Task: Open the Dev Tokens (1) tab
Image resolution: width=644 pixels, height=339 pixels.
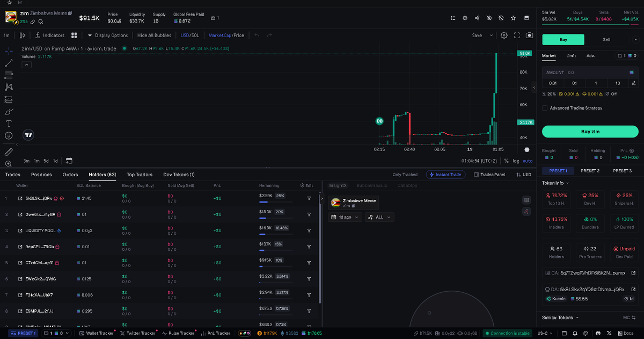Action: coord(179,175)
